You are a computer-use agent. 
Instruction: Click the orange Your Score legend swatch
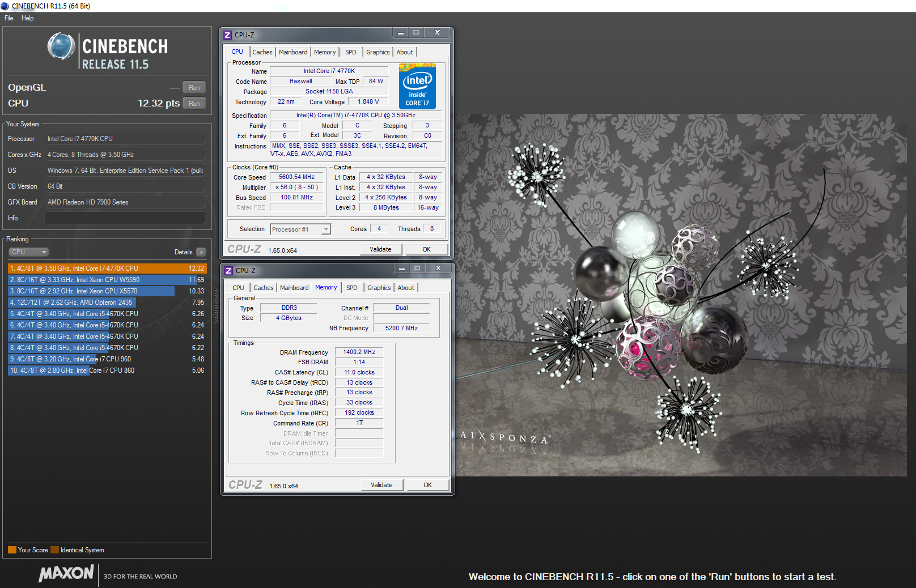click(x=12, y=550)
